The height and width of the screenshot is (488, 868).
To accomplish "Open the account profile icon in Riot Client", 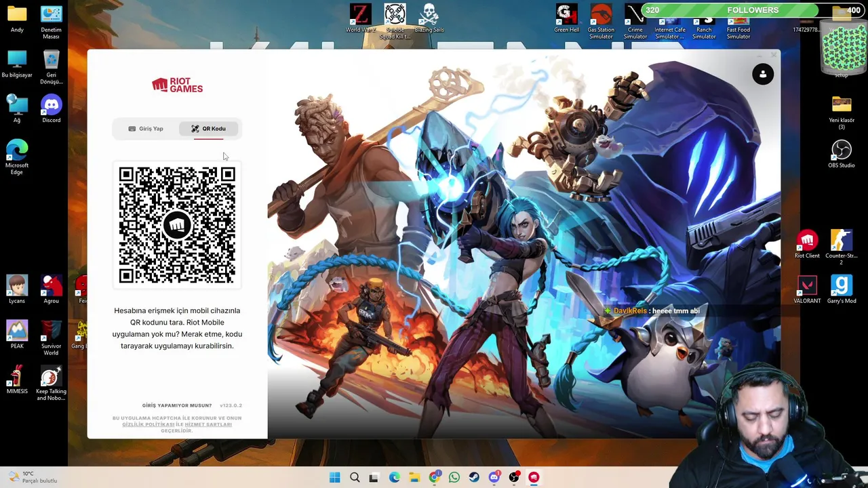I will [763, 74].
